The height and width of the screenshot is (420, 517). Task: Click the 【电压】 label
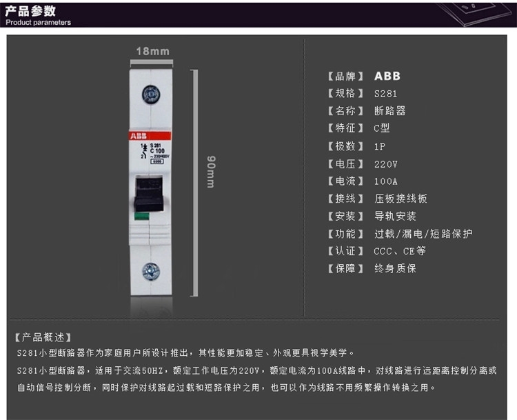345,163
